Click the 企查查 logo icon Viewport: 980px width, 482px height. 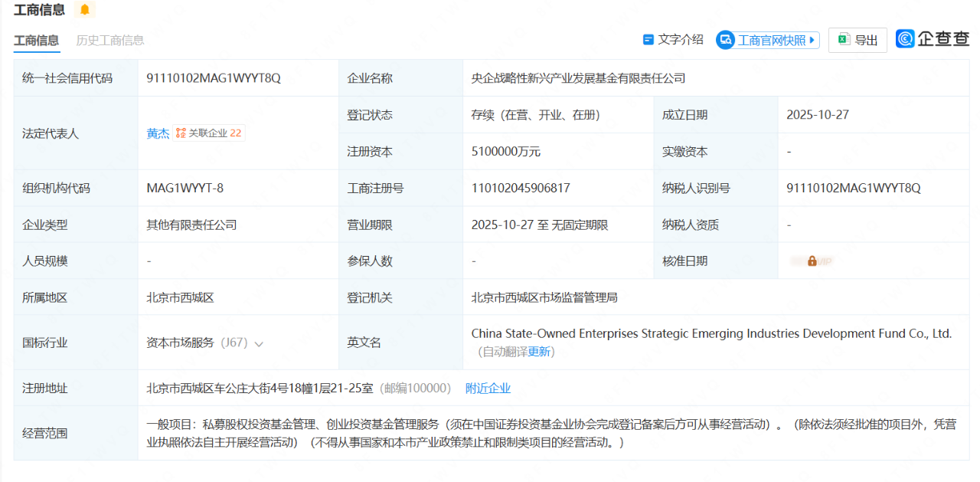[x=906, y=39]
